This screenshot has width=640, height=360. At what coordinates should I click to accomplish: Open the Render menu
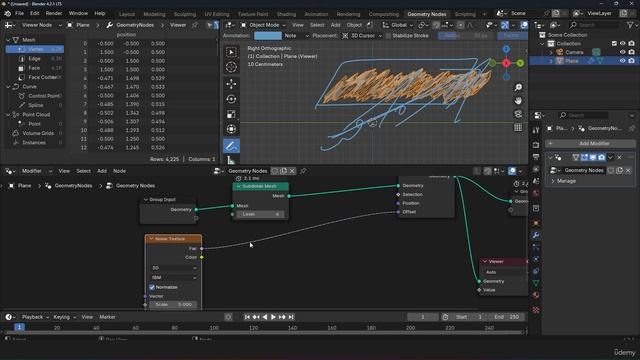pyautogui.click(x=54, y=13)
